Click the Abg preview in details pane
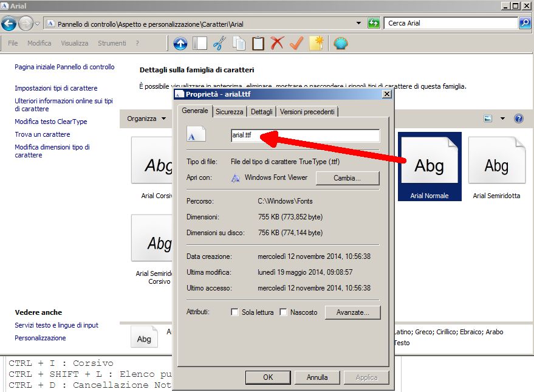The height and width of the screenshot is (392, 534). tap(144, 337)
